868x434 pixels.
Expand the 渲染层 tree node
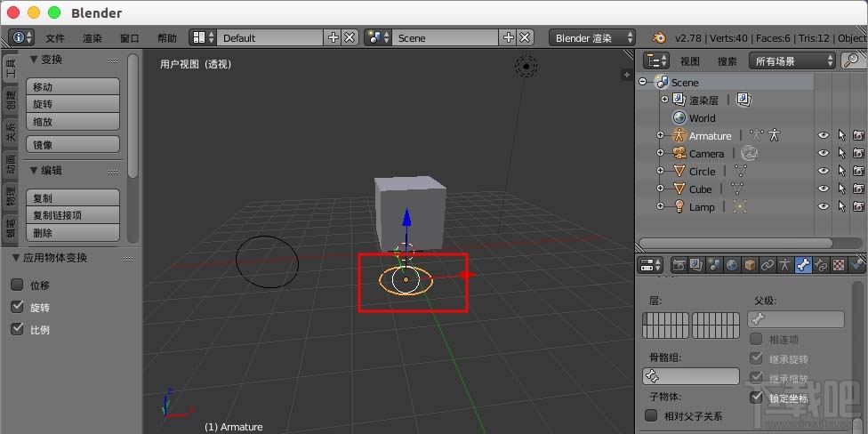(664, 100)
